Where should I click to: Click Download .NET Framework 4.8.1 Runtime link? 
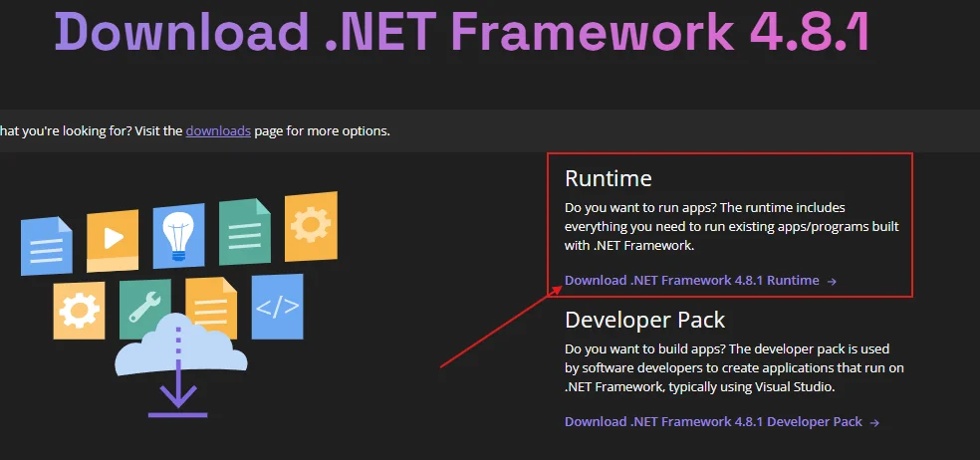[x=692, y=281]
